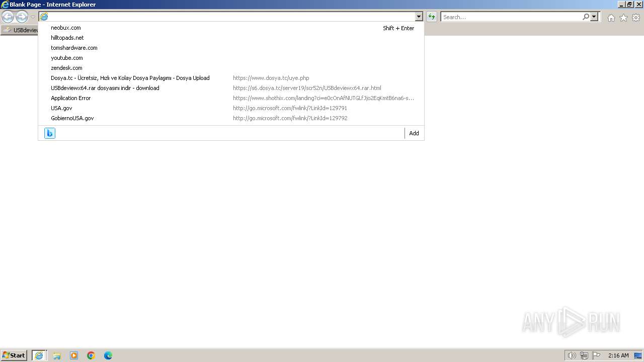Click the Search box field
This screenshot has width=644, height=362.
[x=511, y=17]
